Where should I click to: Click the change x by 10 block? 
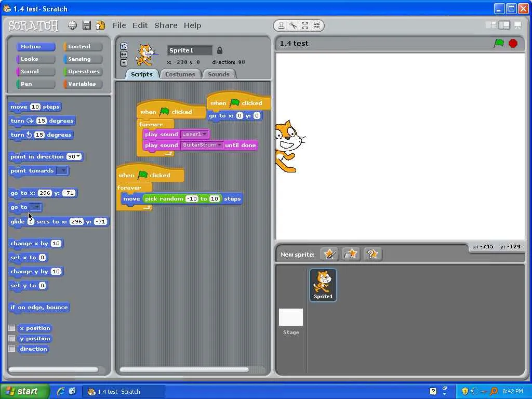coord(36,243)
